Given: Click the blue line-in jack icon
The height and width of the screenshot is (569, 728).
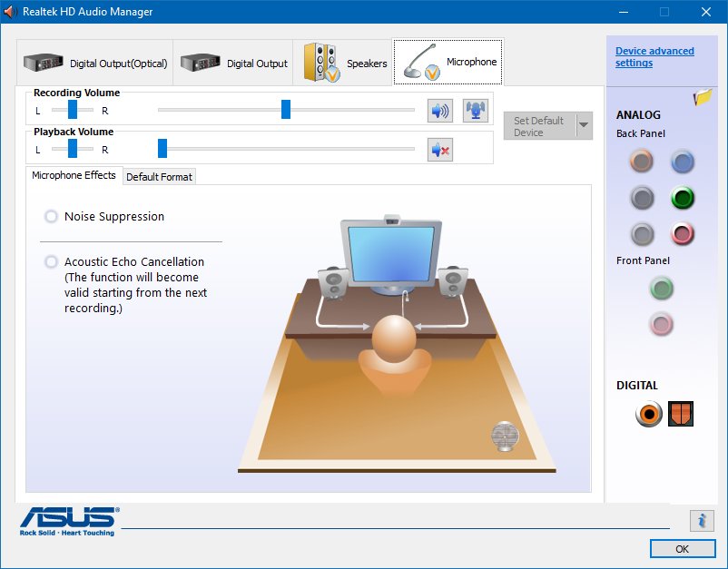Looking at the screenshot, I should tap(682, 162).
